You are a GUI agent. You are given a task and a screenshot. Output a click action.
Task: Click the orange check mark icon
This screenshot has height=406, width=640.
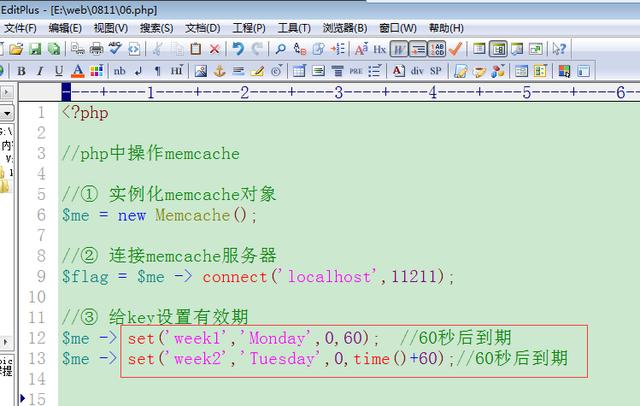[x=455, y=49]
